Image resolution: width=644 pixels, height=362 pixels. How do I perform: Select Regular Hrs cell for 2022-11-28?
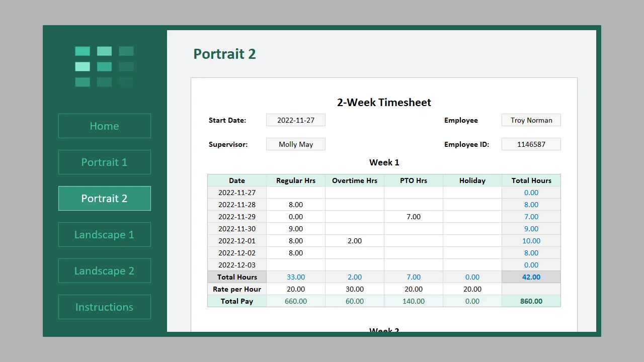click(x=296, y=205)
